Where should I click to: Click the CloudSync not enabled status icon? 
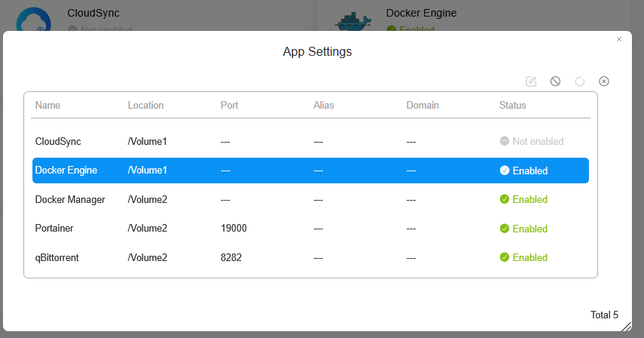click(x=504, y=141)
